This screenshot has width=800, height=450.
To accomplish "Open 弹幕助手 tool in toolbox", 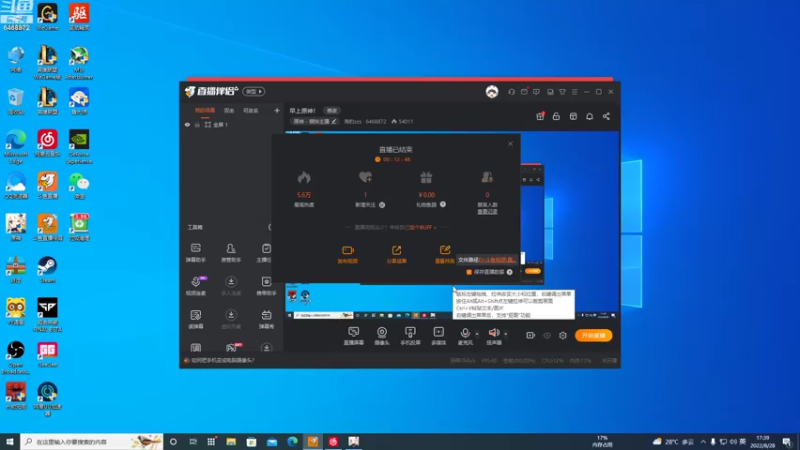I will pos(195,253).
